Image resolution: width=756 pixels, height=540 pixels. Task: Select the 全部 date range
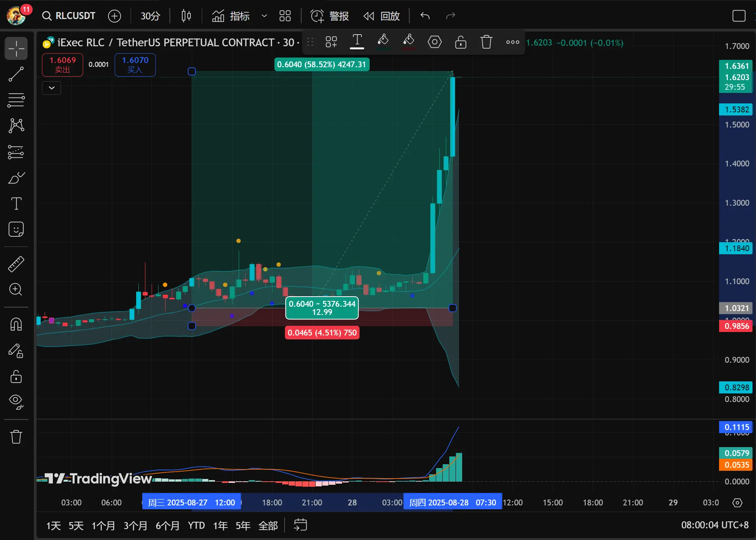pyautogui.click(x=268, y=526)
